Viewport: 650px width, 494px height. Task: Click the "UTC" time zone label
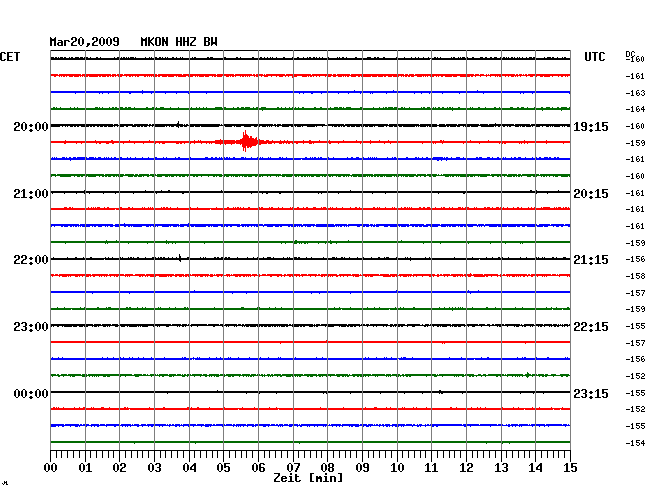[594, 57]
